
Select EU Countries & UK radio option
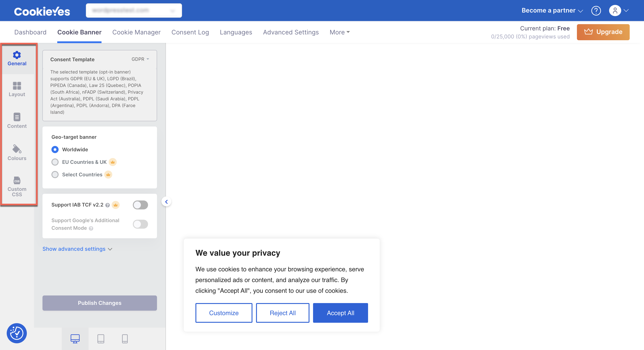pyautogui.click(x=55, y=162)
